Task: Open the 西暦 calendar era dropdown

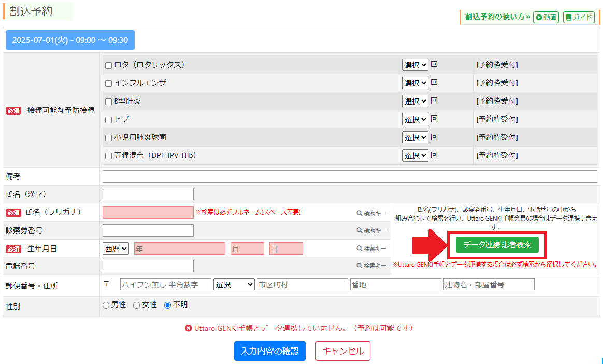Action: coord(116,249)
